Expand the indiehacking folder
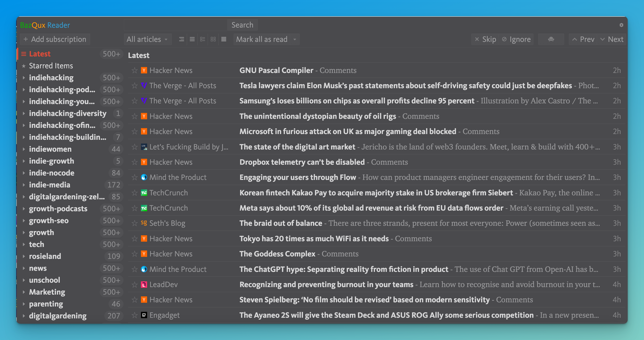Screen dimensions: 644x340 click(x=24, y=78)
